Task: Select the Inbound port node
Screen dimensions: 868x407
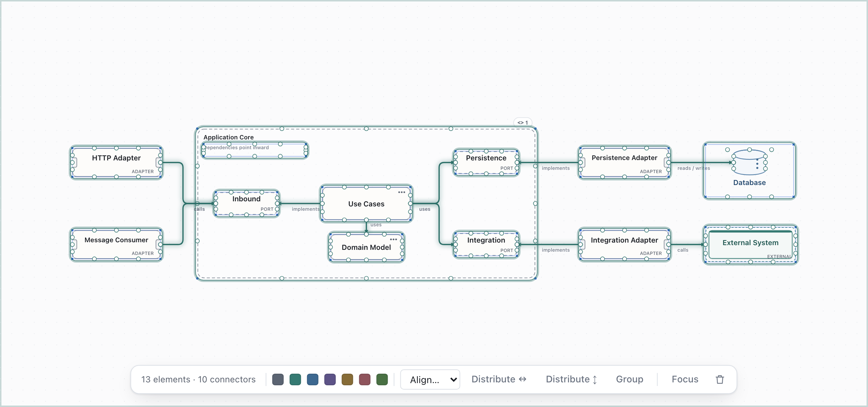Action: (246, 204)
